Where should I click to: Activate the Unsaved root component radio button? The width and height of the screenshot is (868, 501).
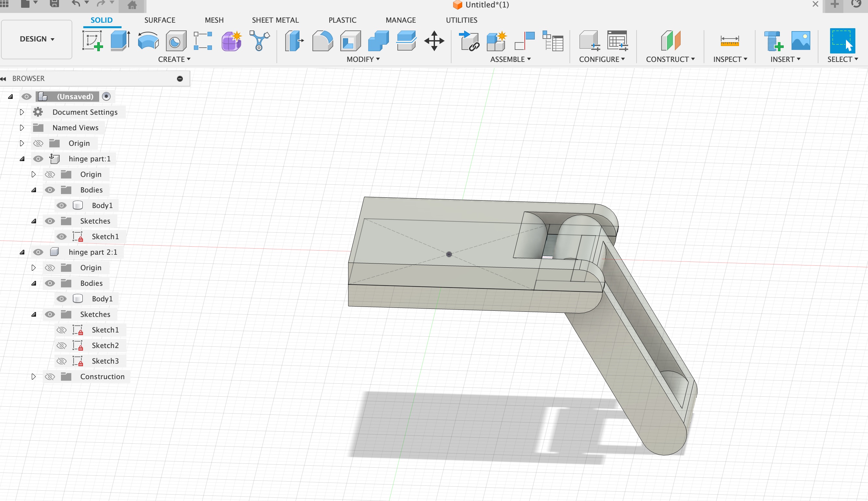(106, 96)
